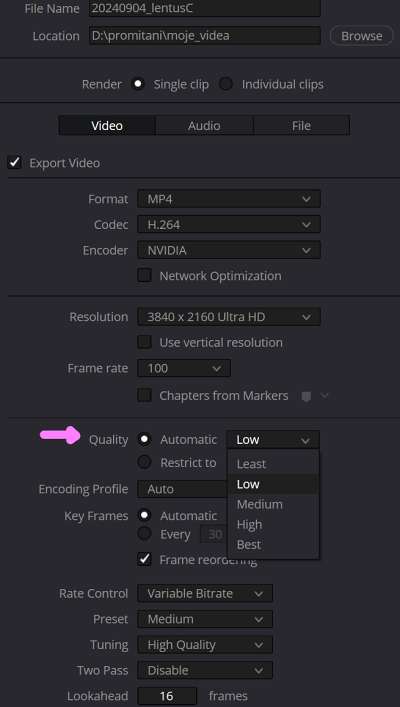Open the Codec H.264 dropdown
The height and width of the screenshot is (707, 400).
(x=229, y=225)
